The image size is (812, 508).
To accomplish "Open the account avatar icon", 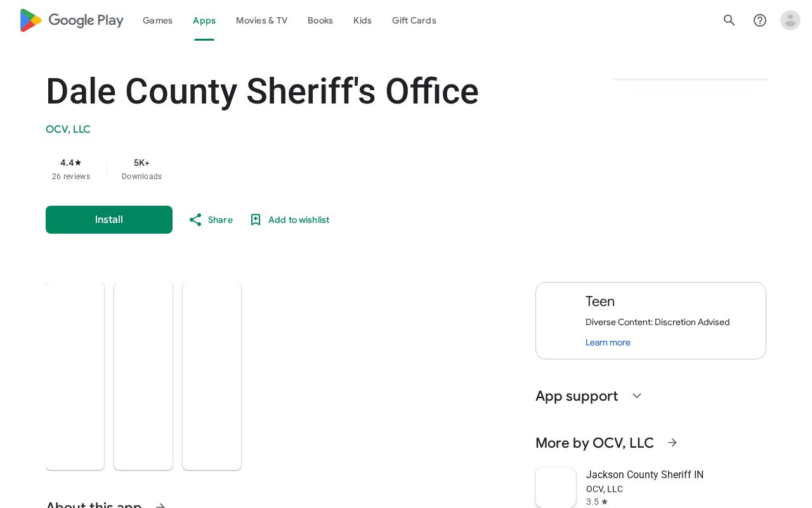I will (x=790, y=20).
